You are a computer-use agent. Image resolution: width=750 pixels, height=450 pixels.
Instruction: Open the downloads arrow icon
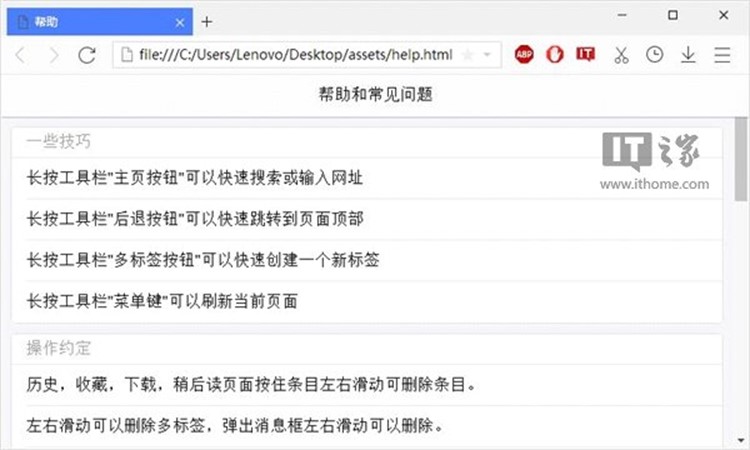point(688,55)
